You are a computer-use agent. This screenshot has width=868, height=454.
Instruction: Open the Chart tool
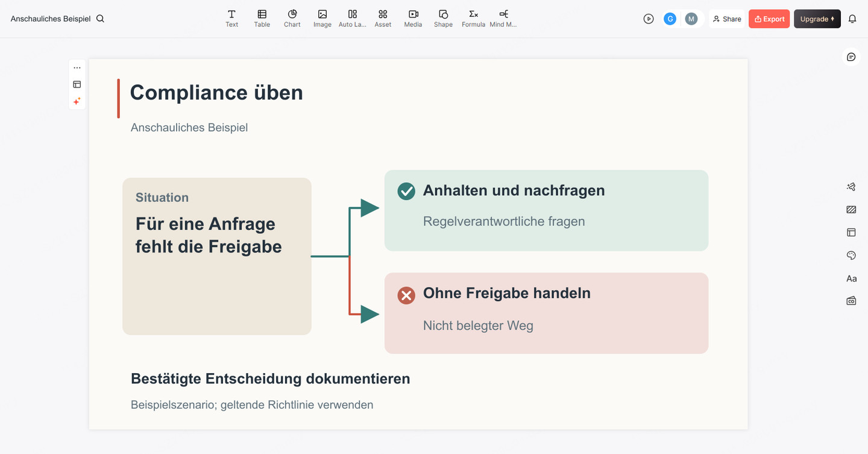(292, 18)
